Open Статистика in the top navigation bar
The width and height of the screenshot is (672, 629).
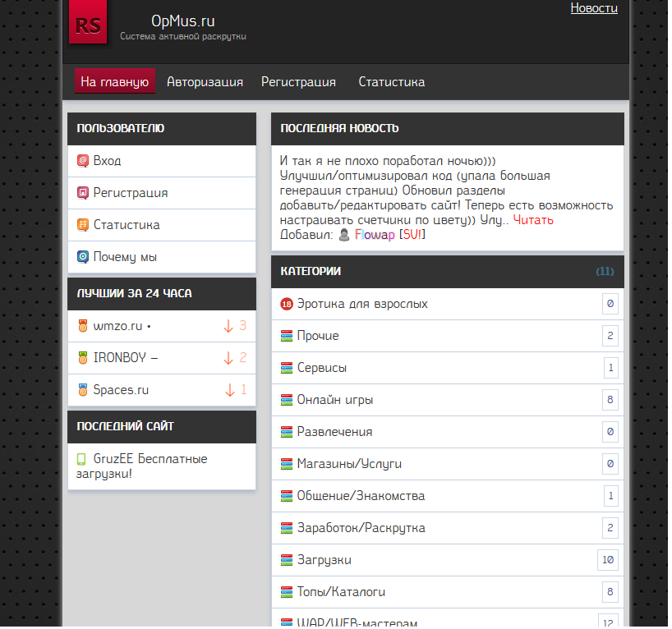391,82
